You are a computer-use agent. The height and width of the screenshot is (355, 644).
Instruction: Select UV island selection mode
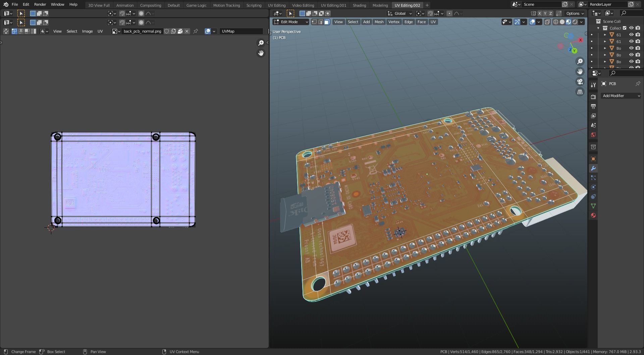(x=34, y=31)
